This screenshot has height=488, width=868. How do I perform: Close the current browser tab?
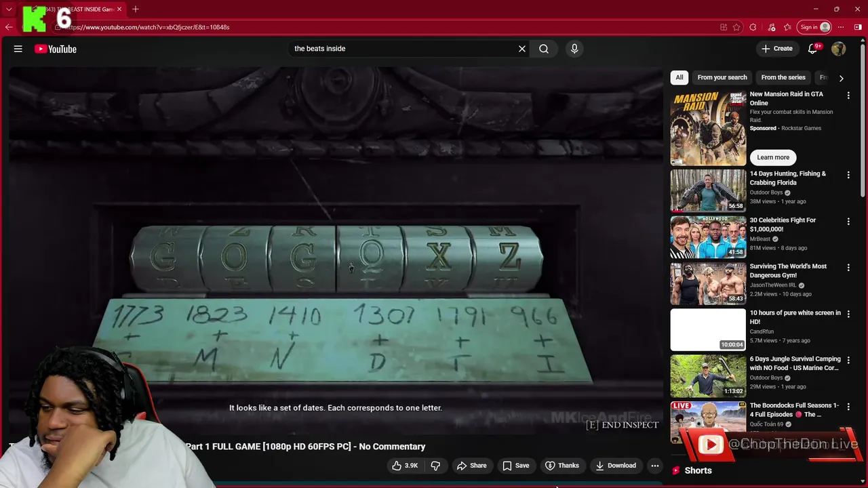119,9
